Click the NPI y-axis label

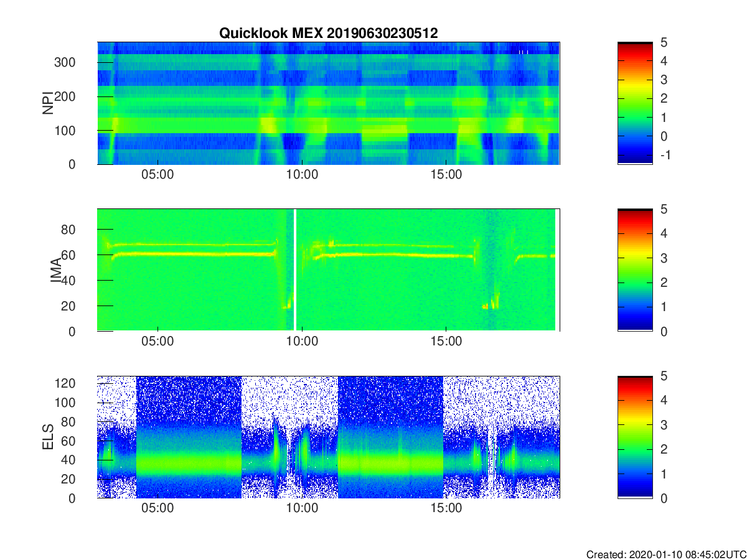point(47,103)
